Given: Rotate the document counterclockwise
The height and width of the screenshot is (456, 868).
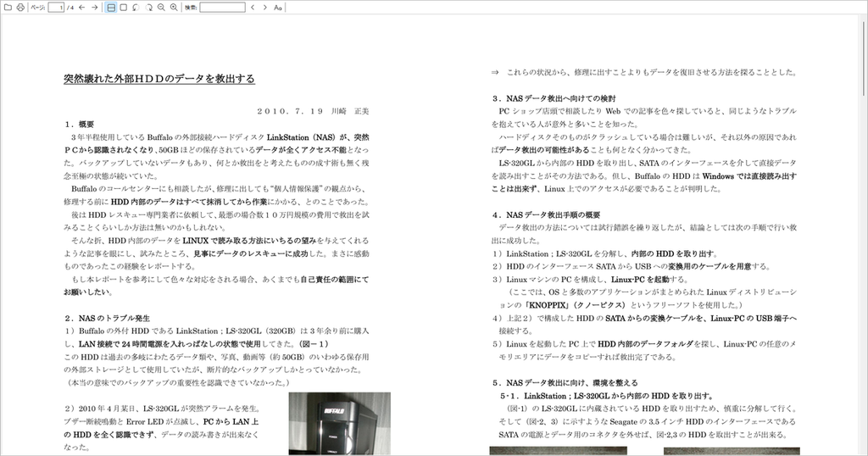Looking at the screenshot, I should [136, 7].
